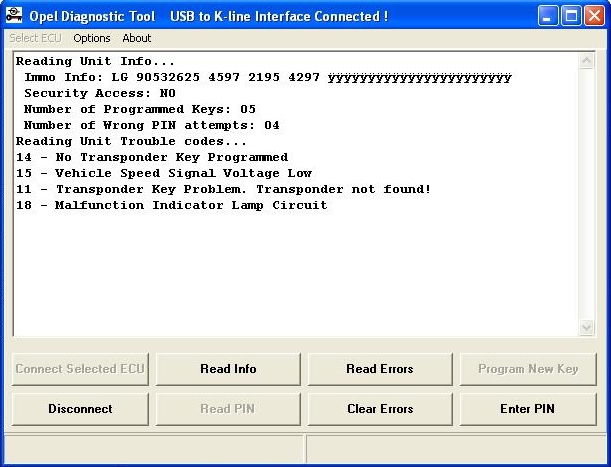Open the Options menu
The width and height of the screenshot is (611, 467).
pos(92,38)
